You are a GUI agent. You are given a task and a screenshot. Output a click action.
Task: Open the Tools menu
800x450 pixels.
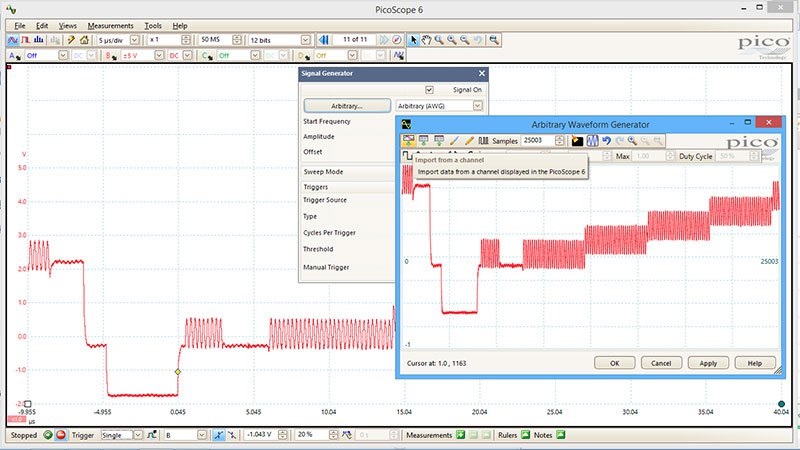tap(152, 24)
